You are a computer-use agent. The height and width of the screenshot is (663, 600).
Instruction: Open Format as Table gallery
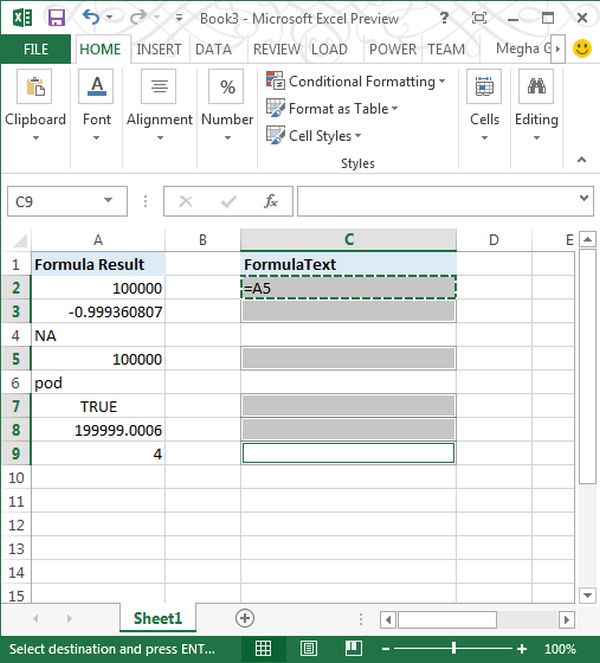click(x=332, y=109)
